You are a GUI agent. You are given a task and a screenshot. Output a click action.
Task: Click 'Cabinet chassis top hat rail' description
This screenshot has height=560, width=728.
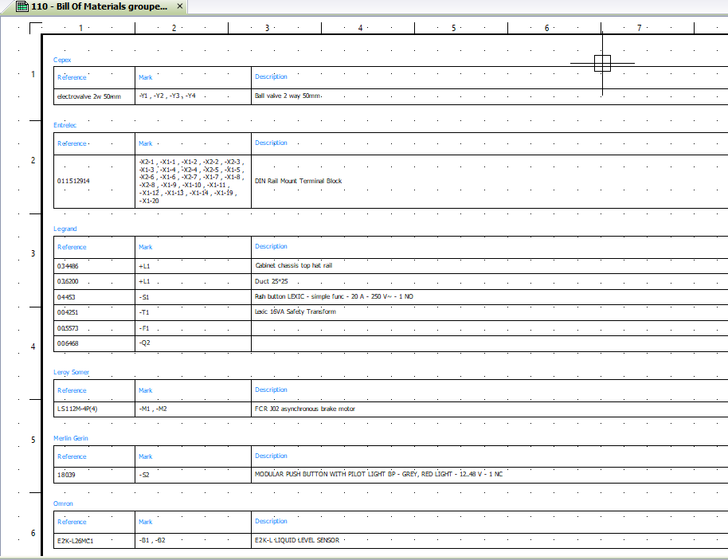tap(293, 265)
